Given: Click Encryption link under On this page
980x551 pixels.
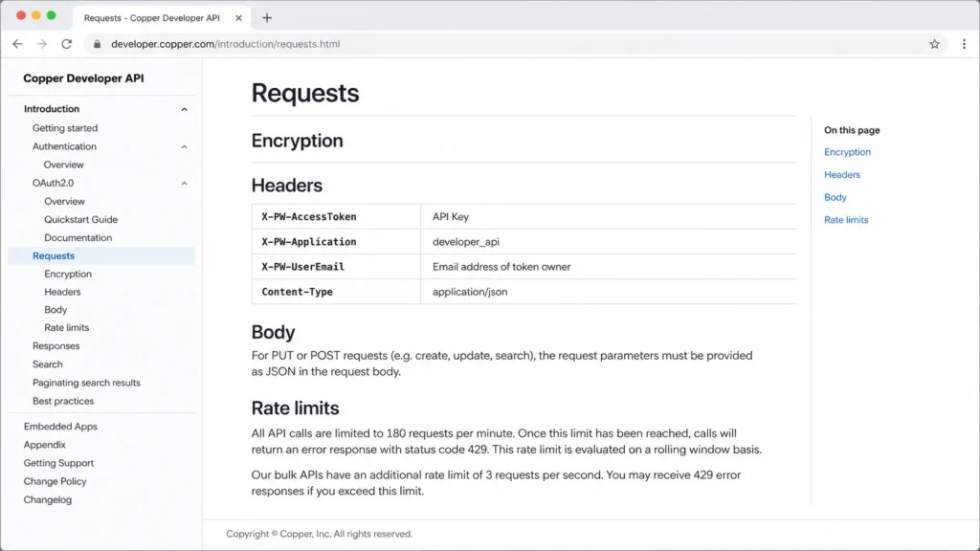Looking at the screenshot, I should (847, 152).
